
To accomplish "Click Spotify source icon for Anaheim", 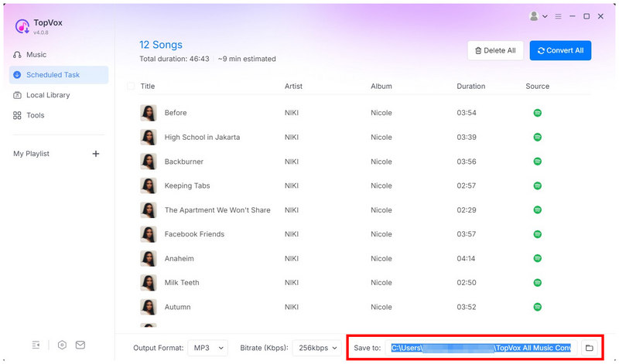I will [537, 259].
